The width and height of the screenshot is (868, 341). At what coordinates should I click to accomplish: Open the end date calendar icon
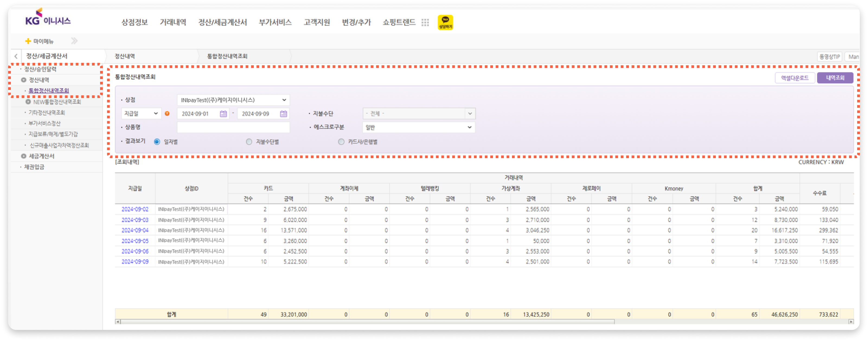tap(283, 114)
